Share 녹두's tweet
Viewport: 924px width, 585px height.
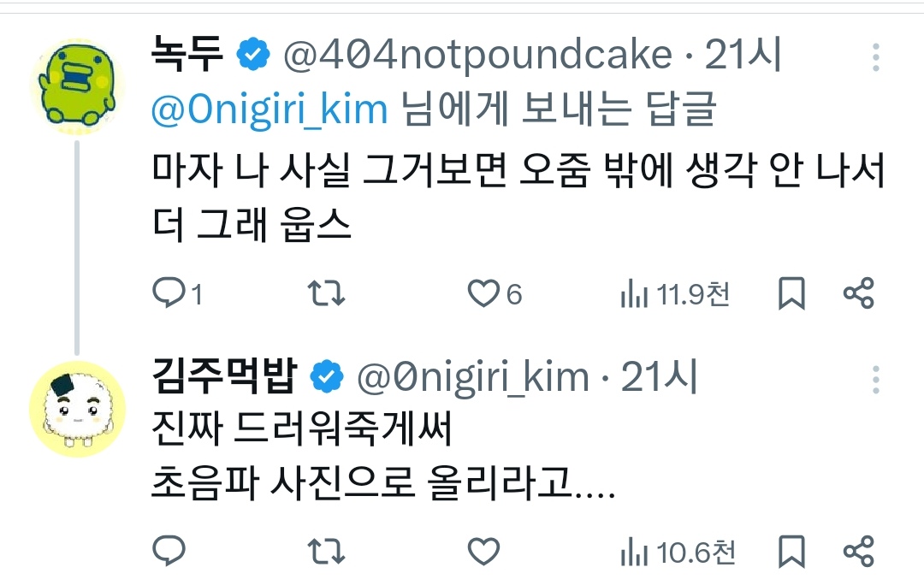pyautogui.click(x=858, y=294)
